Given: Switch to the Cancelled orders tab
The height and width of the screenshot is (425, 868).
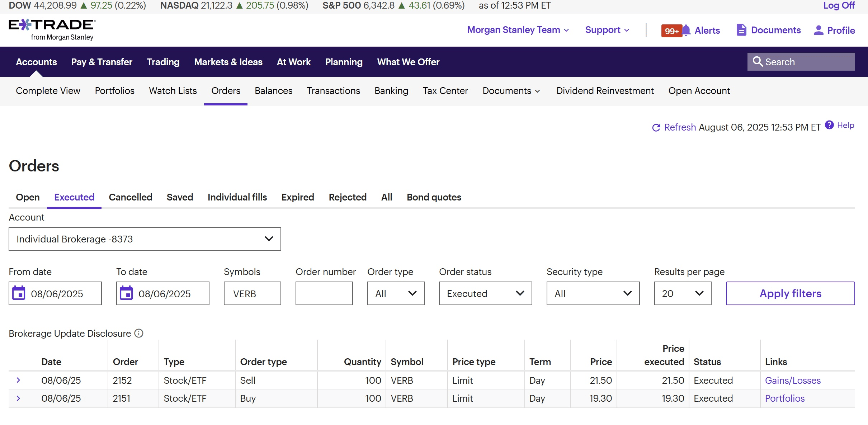Looking at the screenshot, I should (130, 197).
